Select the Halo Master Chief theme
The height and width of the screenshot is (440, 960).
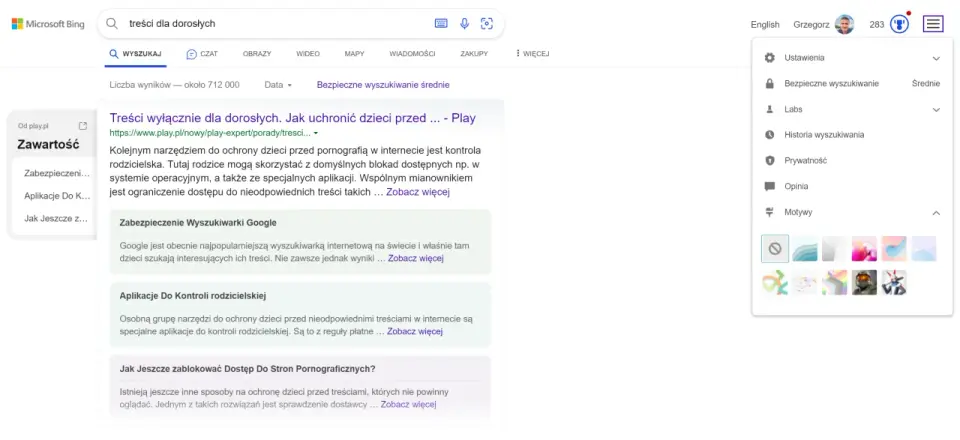pyautogui.click(x=864, y=283)
